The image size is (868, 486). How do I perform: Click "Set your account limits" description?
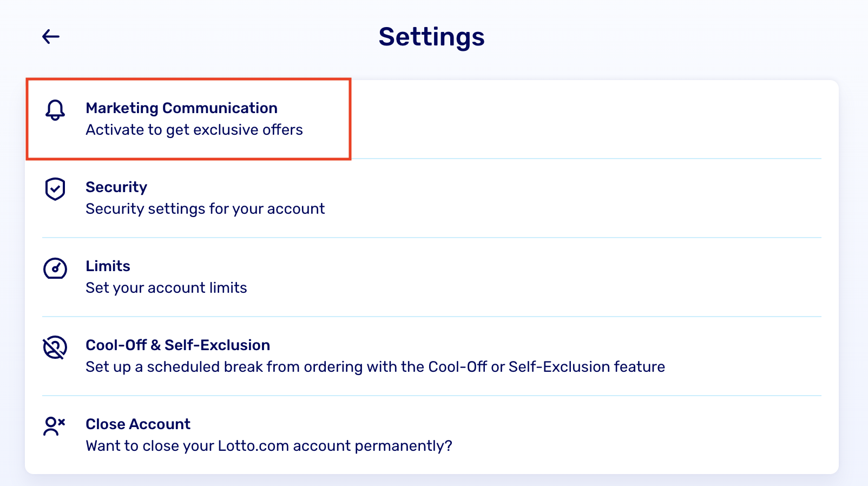(x=166, y=288)
